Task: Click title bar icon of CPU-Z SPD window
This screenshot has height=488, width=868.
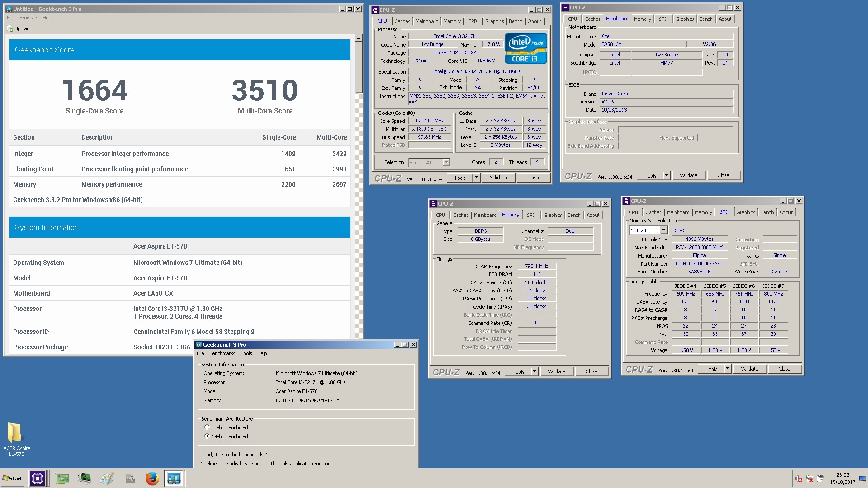Action: (x=626, y=201)
